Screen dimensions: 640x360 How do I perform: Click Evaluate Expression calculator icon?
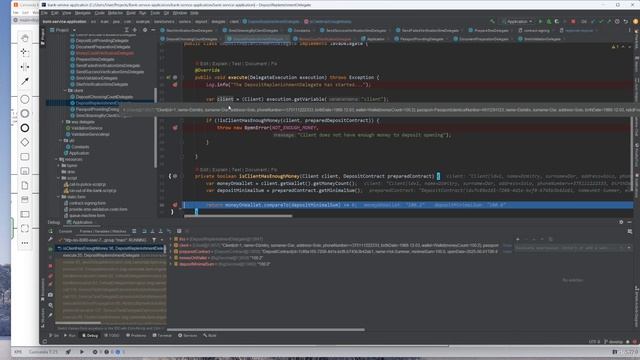point(179,231)
